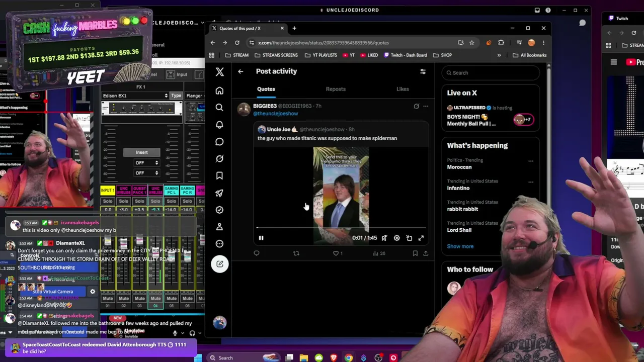Open the SHOP bookmarks folder

[442, 55]
